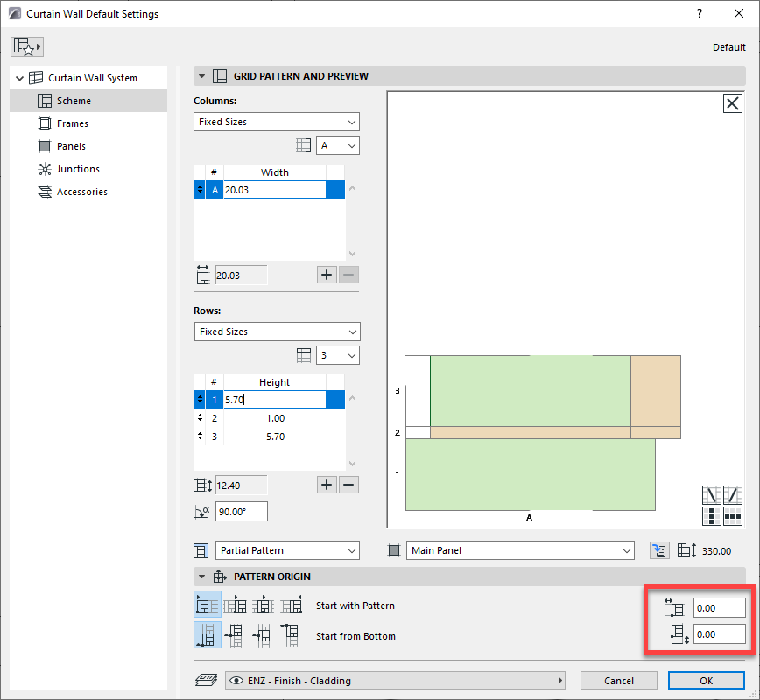
Task: Open the Panels page
Action: tap(71, 146)
